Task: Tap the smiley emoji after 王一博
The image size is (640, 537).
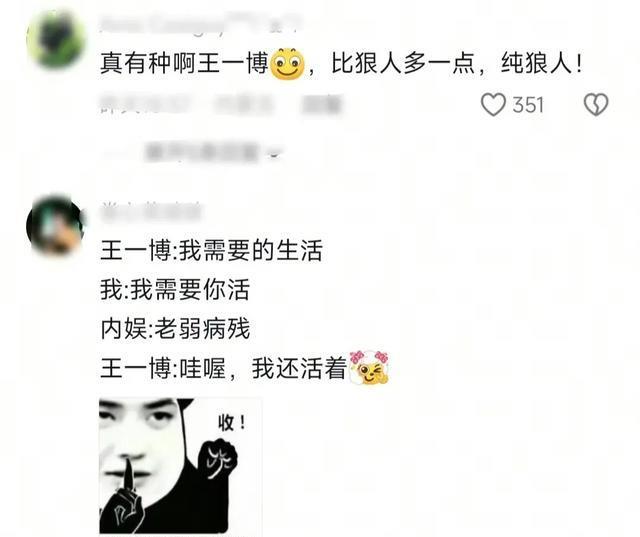Action: click(x=288, y=64)
